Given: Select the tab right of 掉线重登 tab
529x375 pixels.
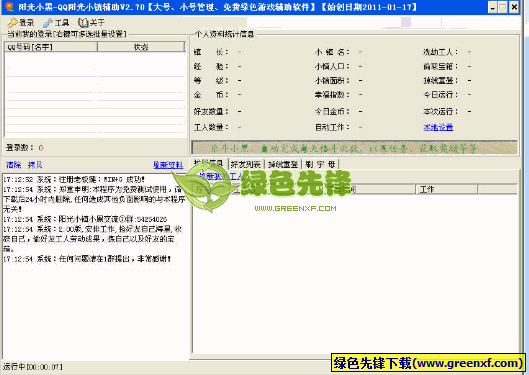Looking at the screenshot, I should click(x=320, y=164).
